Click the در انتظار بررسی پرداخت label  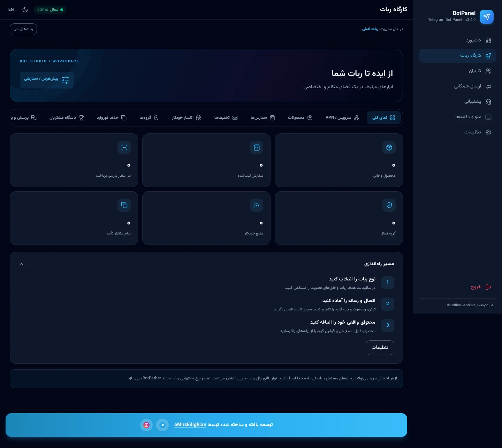113,176
